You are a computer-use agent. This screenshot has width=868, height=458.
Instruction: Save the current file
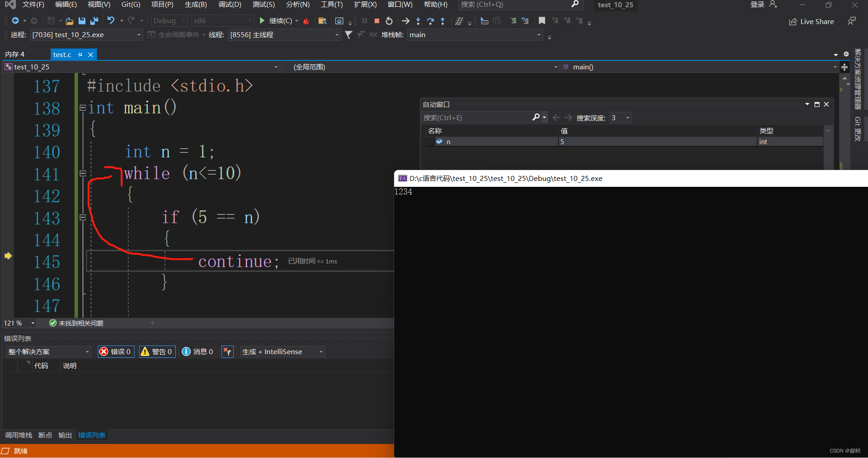tap(82, 21)
